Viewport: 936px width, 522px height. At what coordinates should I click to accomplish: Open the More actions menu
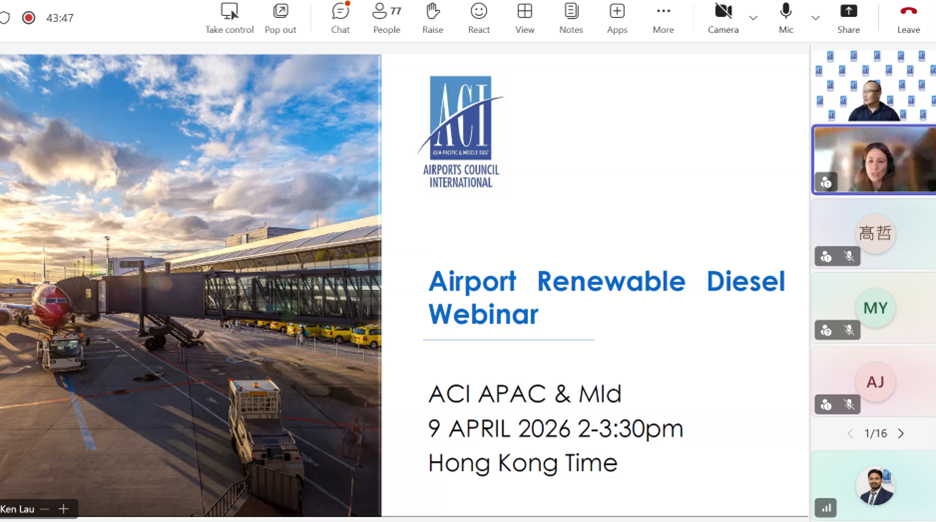[663, 17]
